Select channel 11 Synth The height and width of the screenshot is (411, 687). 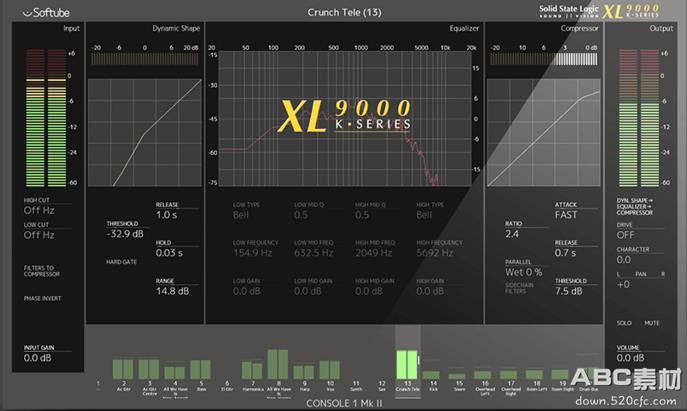[x=356, y=385]
